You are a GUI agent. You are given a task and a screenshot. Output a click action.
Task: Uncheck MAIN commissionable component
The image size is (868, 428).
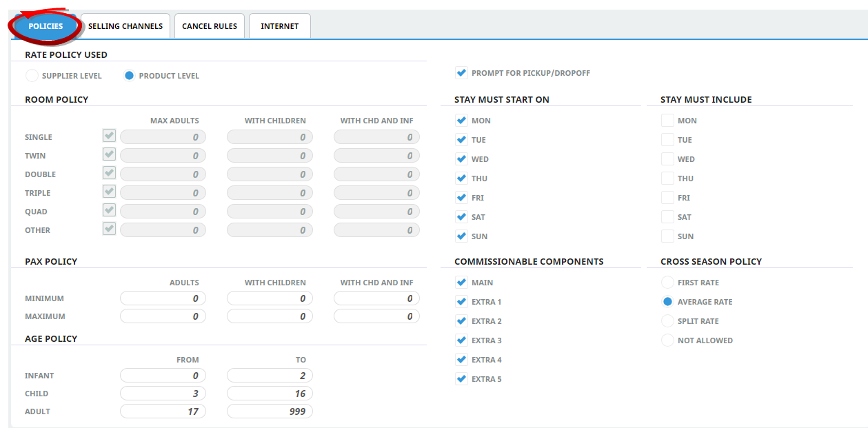(461, 282)
